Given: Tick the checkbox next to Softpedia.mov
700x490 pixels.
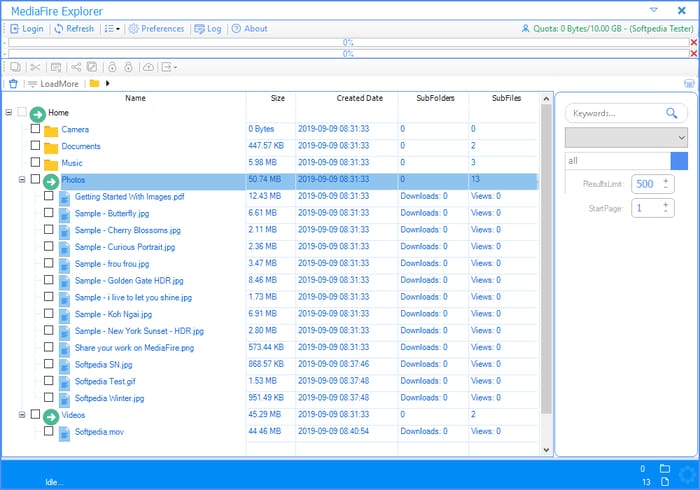Looking at the screenshot, I should (48, 431).
